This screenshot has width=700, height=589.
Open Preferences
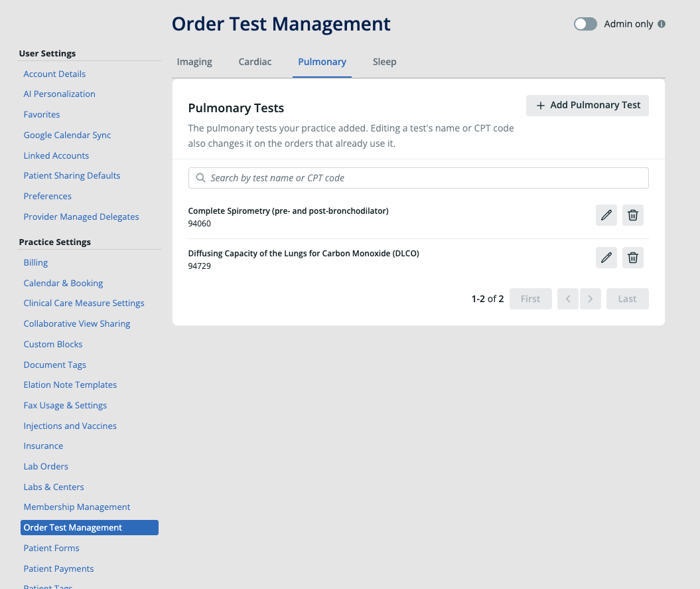pyautogui.click(x=47, y=196)
